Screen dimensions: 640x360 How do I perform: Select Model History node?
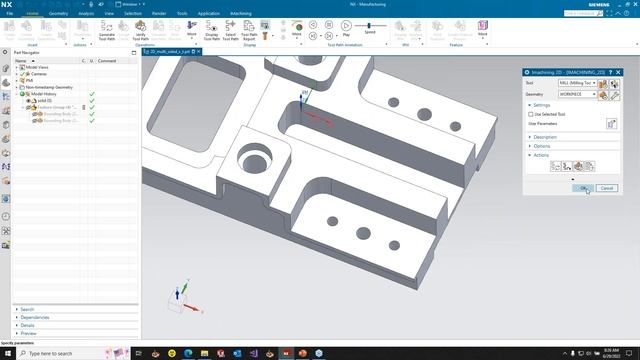(44, 94)
